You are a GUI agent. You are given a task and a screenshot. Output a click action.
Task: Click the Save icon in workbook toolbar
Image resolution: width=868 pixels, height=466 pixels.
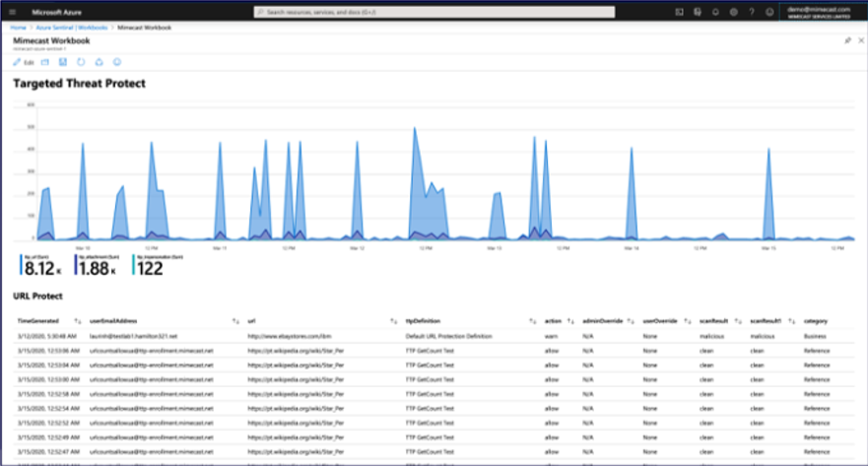tap(63, 62)
